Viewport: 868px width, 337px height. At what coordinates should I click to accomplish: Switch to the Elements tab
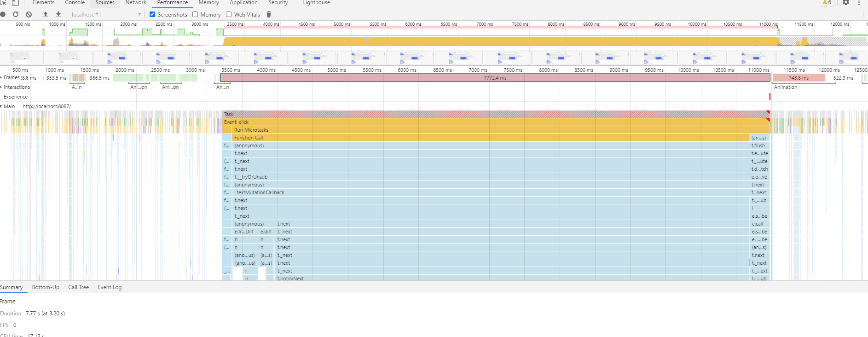tap(43, 2)
